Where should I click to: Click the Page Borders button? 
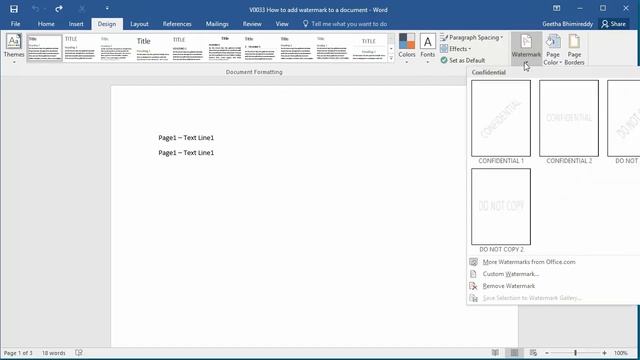point(574,49)
